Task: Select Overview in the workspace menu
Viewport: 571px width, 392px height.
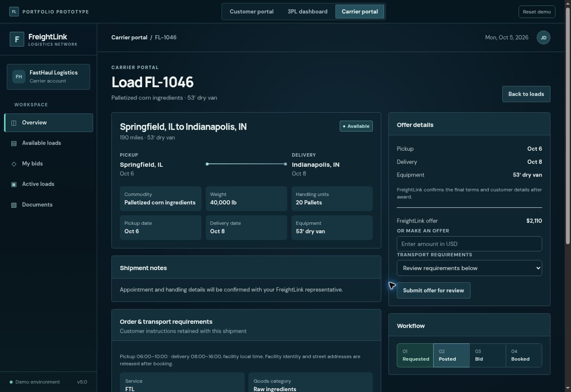Action: tap(49, 123)
